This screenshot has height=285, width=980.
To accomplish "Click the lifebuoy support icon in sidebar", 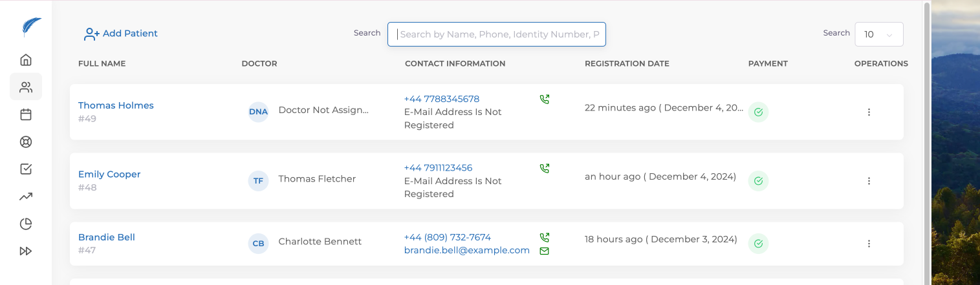I will (26, 142).
